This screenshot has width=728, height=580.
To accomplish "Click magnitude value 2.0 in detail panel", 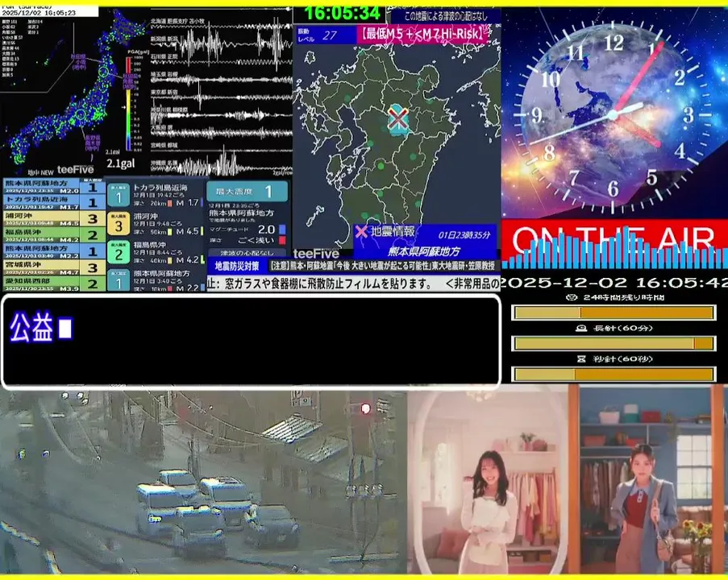I will 266,230.
